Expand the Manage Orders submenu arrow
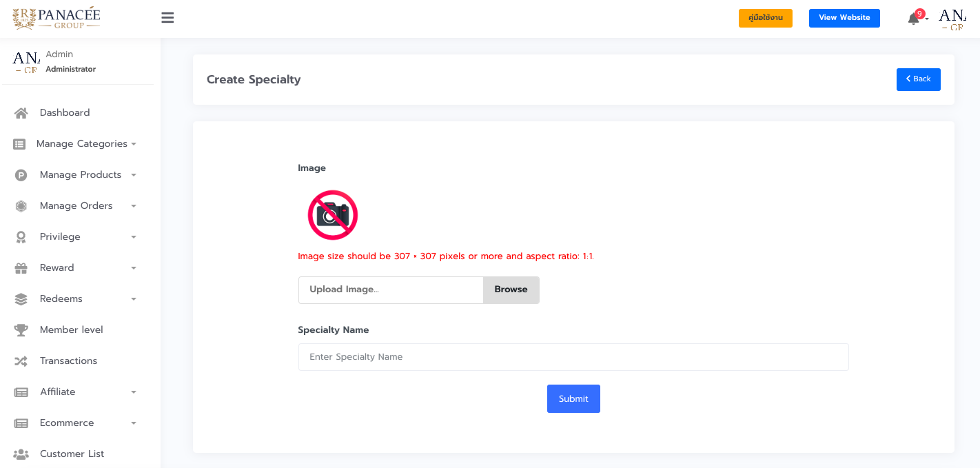 [x=134, y=206]
